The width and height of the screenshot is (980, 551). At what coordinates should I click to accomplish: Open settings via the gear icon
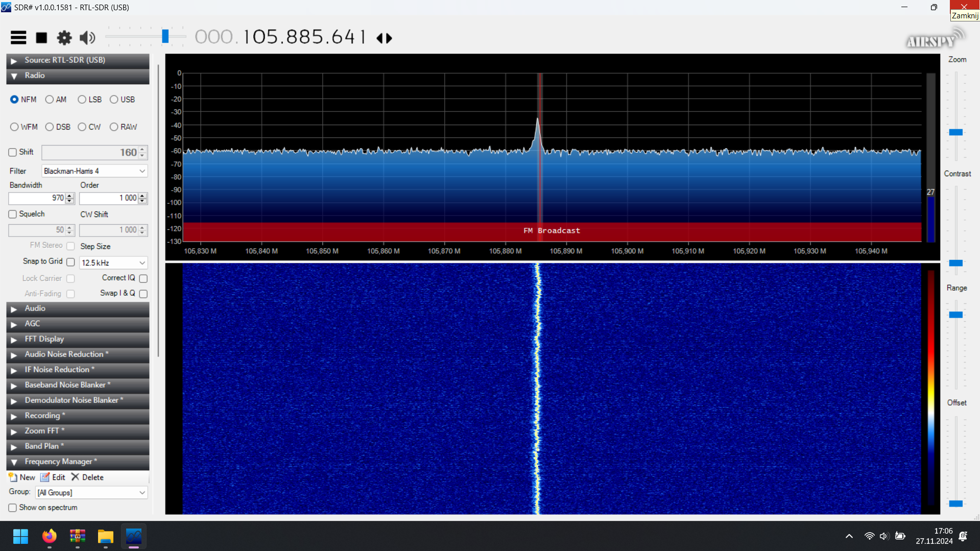coord(64,38)
